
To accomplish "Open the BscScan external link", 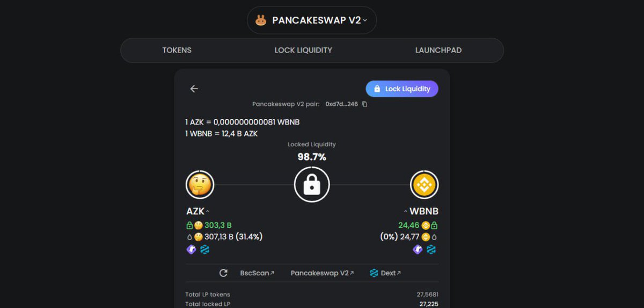I will tap(257, 273).
